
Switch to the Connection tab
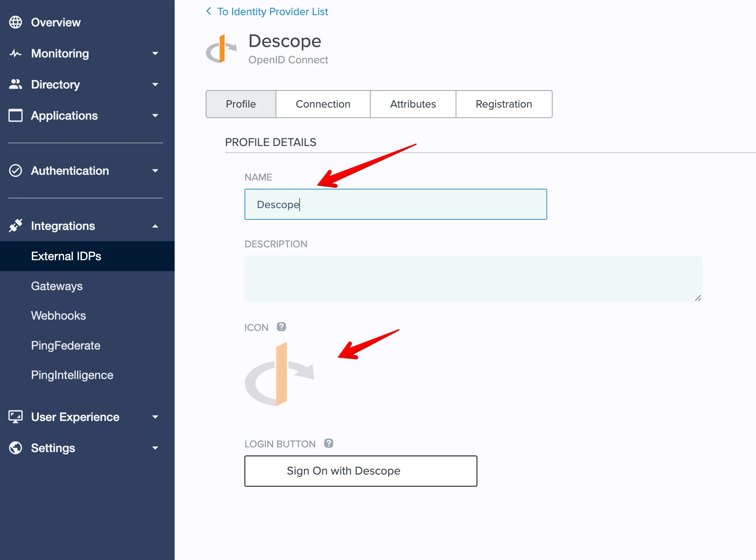323,104
